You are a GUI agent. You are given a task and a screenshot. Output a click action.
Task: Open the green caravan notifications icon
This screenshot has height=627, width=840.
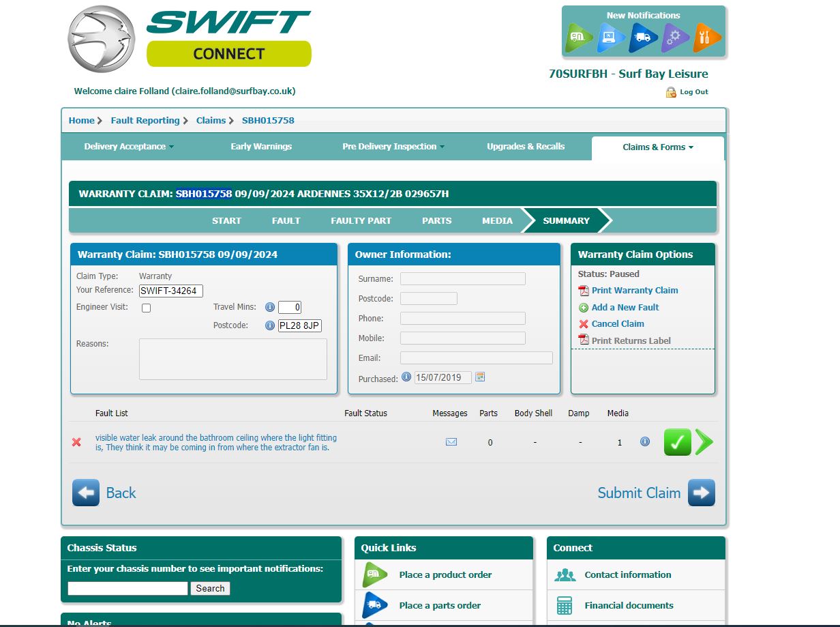(578, 38)
